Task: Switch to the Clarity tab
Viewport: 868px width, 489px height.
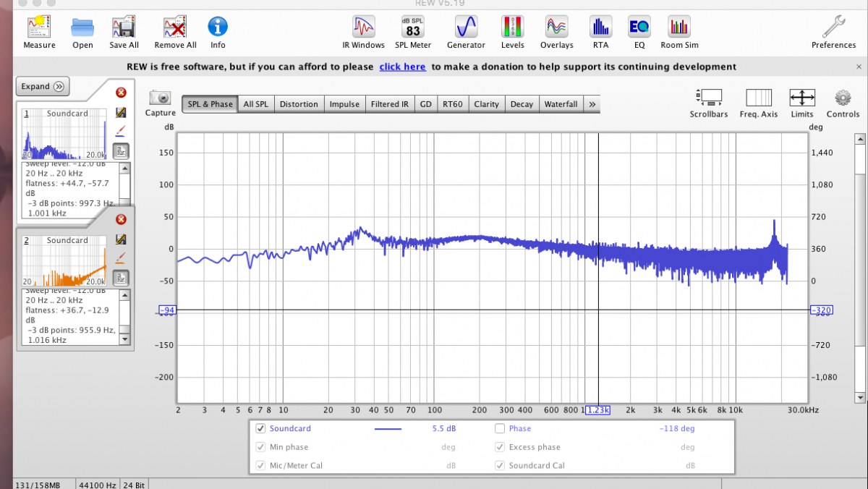Action: 486,104
